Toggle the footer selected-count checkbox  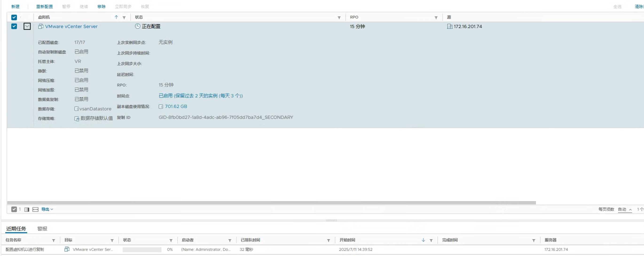(14, 209)
